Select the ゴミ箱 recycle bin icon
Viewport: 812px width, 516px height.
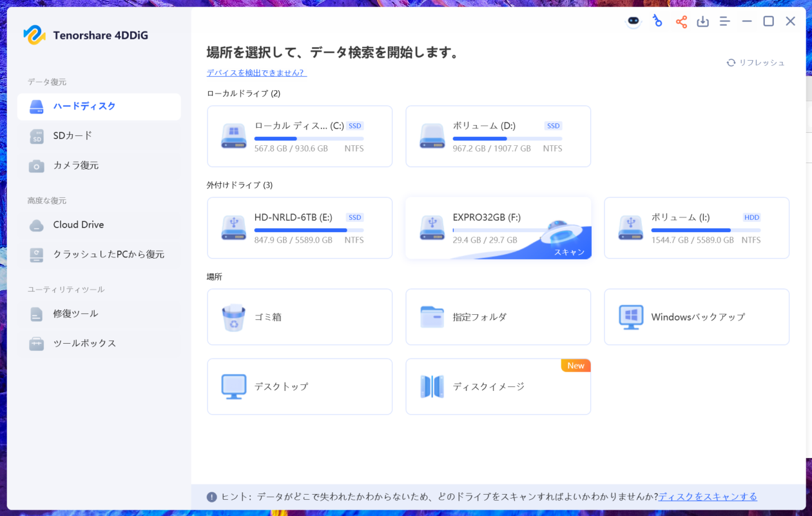(x=233, y=317)
